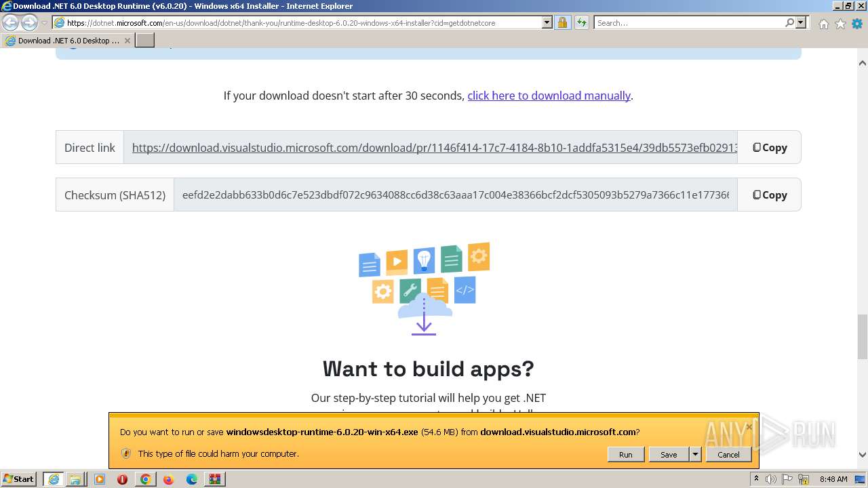
Task: Open the volume speaker tray icon
Action: pos(771,479)
